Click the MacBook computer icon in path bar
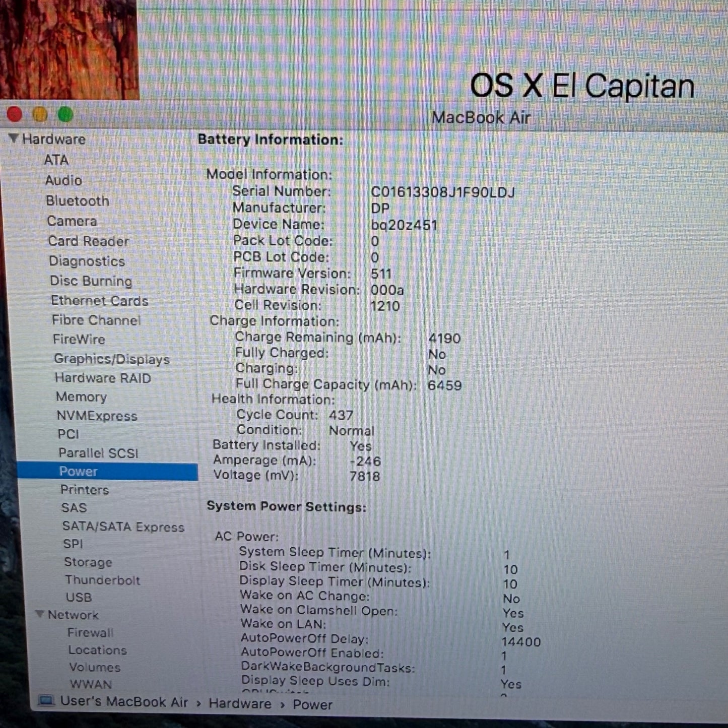Viewport: 728px width, 728px height. (x=46, y=701)
